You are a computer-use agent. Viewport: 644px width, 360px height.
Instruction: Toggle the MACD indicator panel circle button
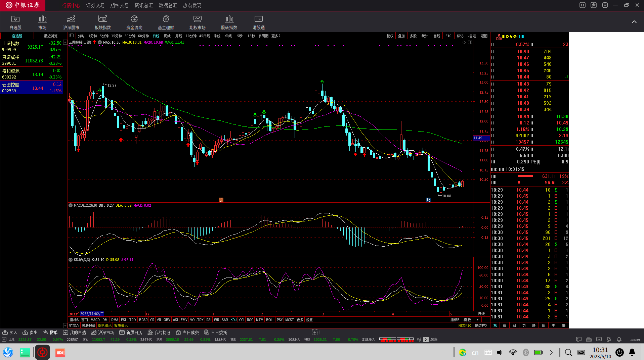coord(71,205)
